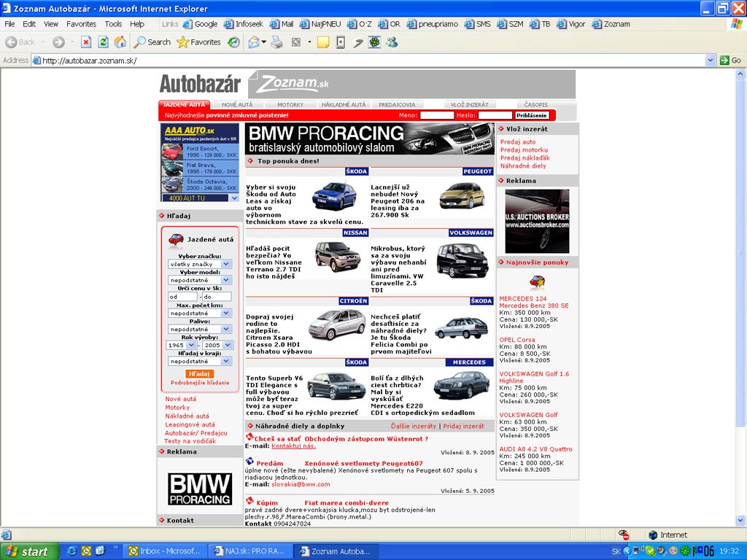Open the NajPNEU shortcut in the Links bar
The image size is (747, 560).
click(321, 24)
